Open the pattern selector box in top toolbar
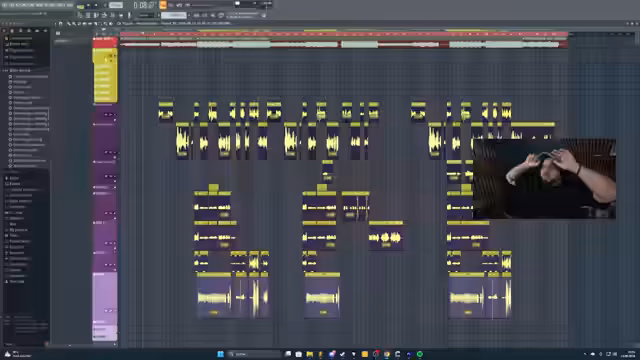 point(173,15)
